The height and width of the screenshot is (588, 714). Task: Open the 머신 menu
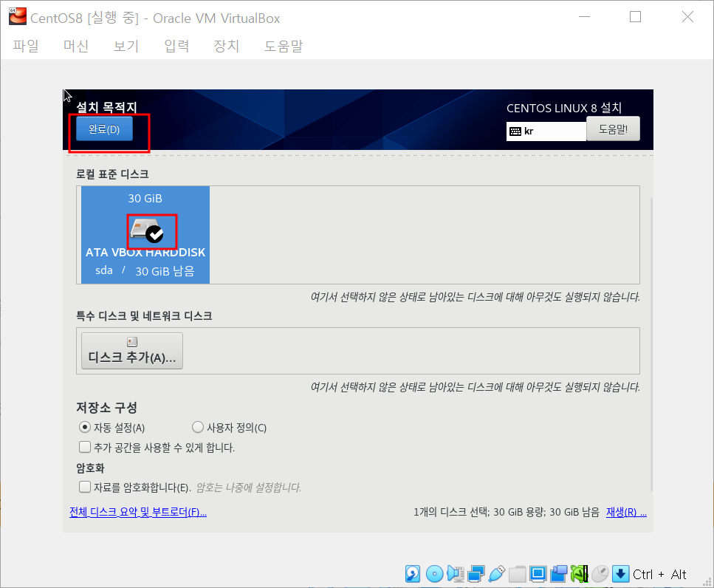75,46
